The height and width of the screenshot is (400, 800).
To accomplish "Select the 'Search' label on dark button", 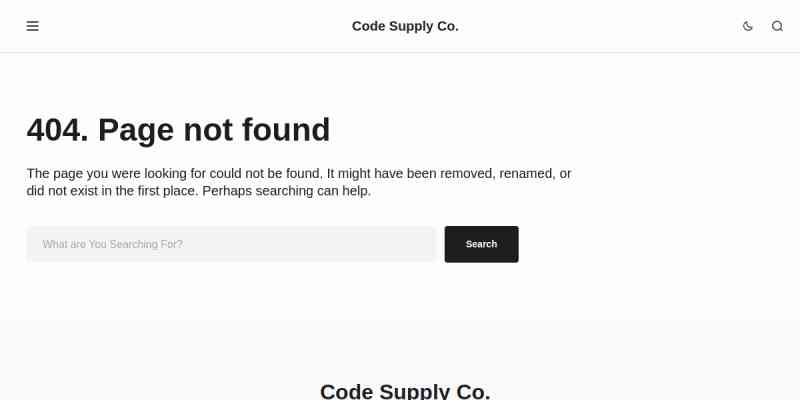I will click(x=481, y=244).
